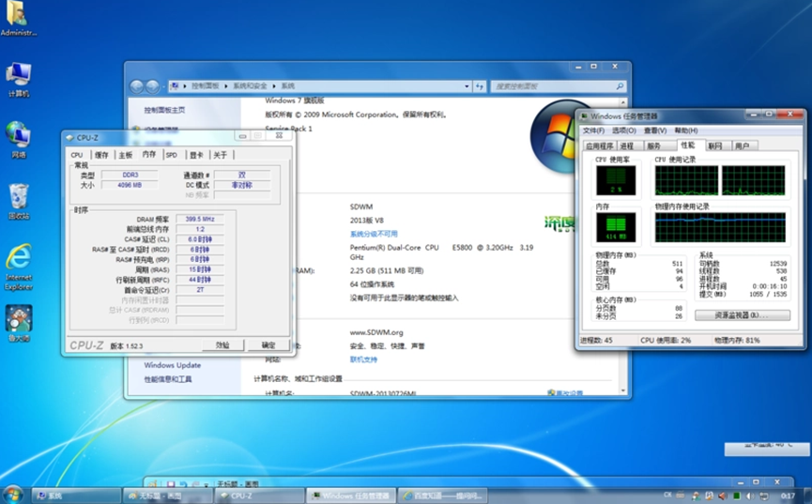The height and width of the screenshot is (504, 812).
Task: Click the CPU usage gauge in Task Manager
Action: click(616, 180)
